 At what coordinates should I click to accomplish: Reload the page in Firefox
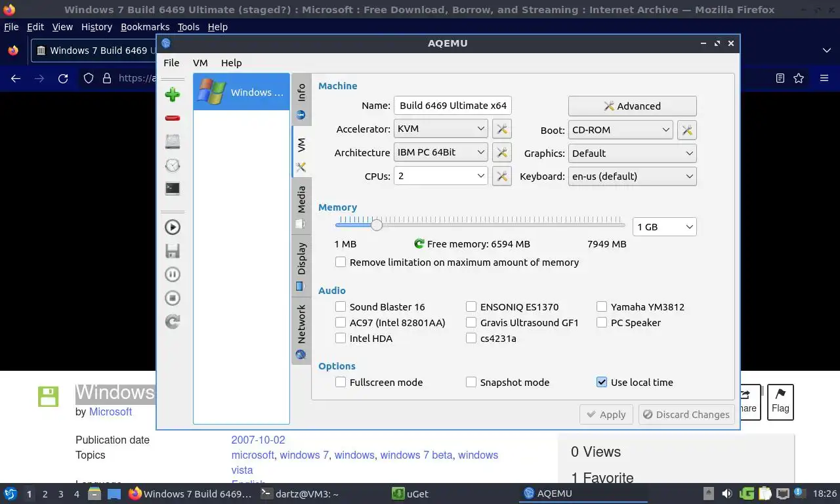point(63,78)
